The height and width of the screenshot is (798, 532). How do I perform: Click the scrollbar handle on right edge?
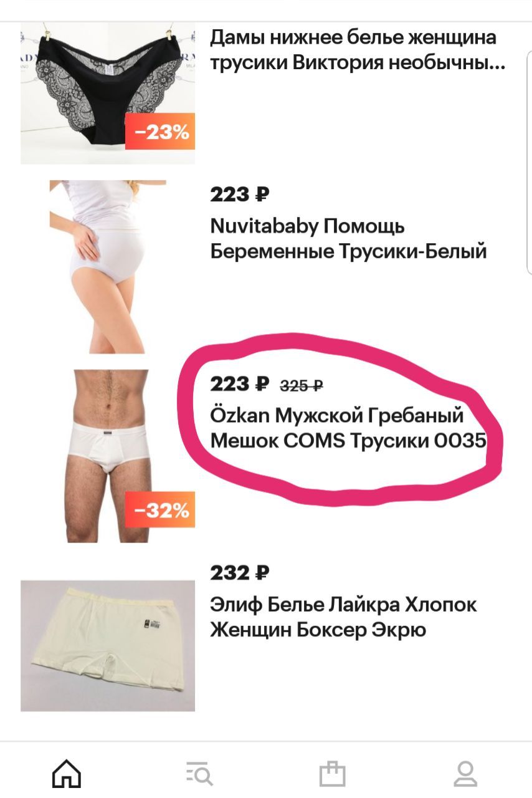pos(529,162)
